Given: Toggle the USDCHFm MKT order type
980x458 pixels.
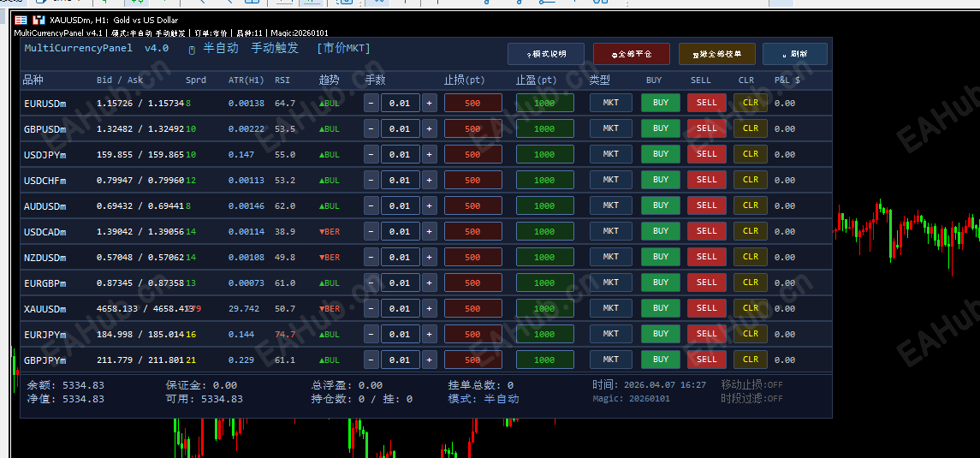Looking at the screenshot, I should [x=610, y=179].
